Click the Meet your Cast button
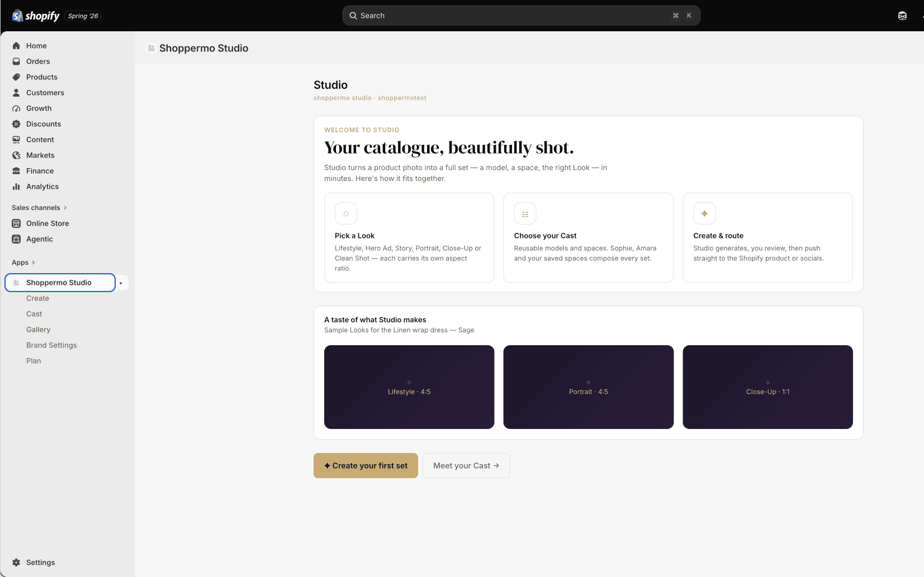The width and height of the screenshot is (924, 577). pos(466,465)
